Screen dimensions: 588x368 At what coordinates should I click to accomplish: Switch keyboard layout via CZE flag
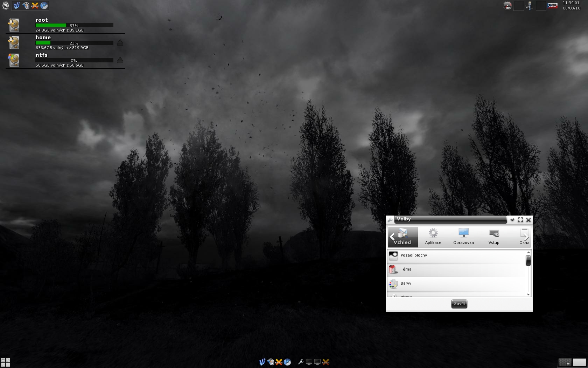552,6
